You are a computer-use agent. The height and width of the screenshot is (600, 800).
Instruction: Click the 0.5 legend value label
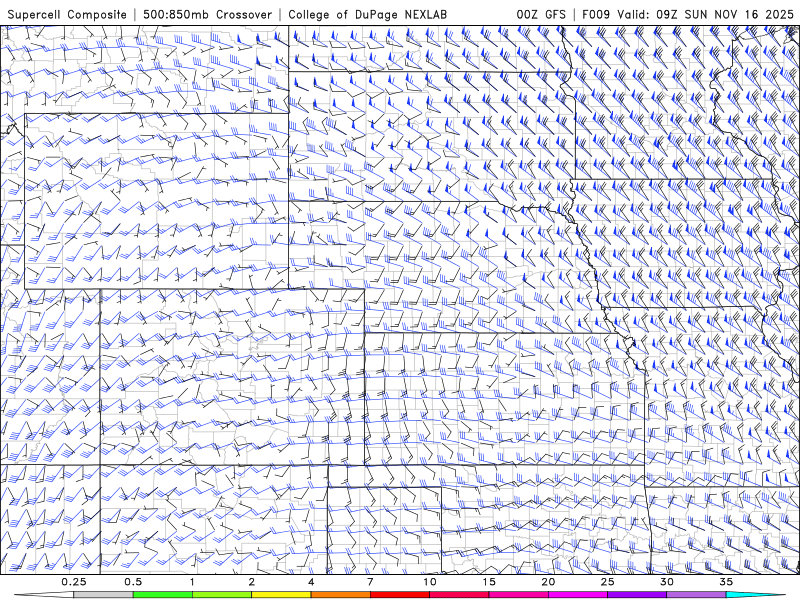[x=133, y=582]
